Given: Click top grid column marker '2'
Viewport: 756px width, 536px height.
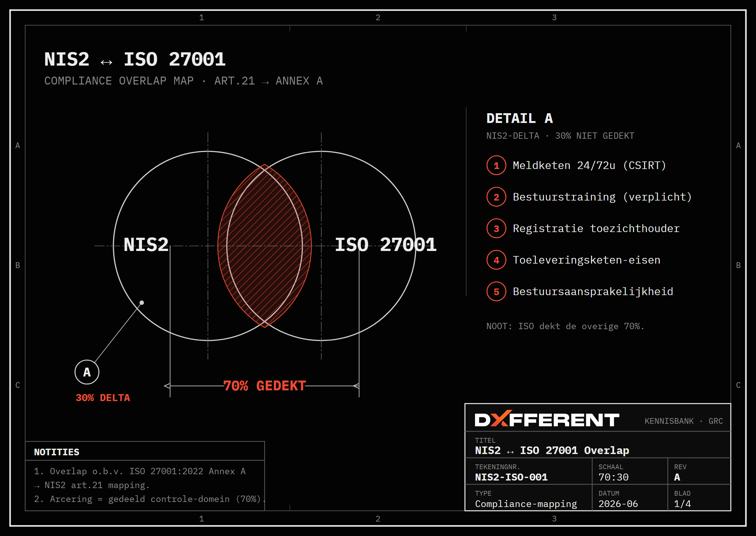Looking at the screenshot, I should pyautogui.click(x=378, y=17).
